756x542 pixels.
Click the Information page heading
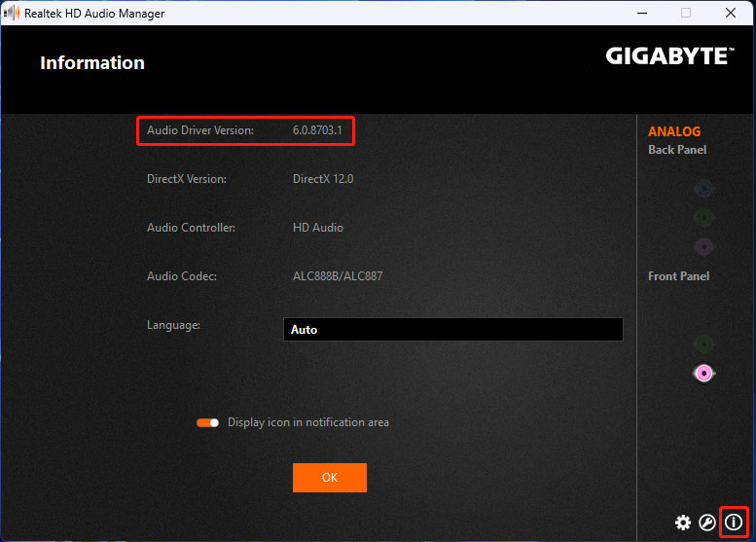[92, 62]
